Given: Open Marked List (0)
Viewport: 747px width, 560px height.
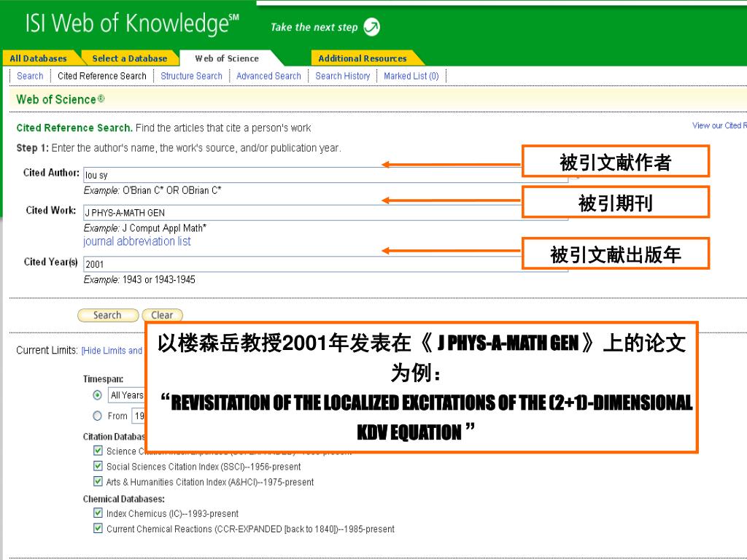Looking at the screenshot, I should pyautogui.click(x=411, y=76).
